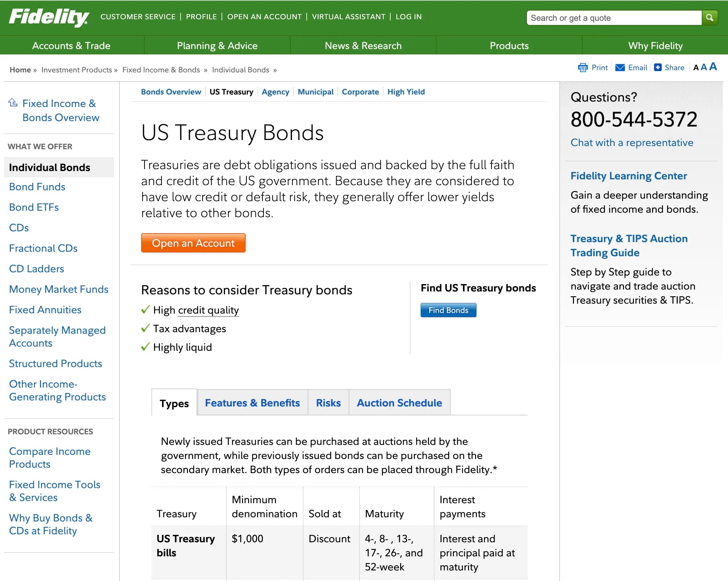Viewport: 728px width, 581px height.
Task: Click the Email envelope icon
Action: pyautogui.click(x=620, y=68)
